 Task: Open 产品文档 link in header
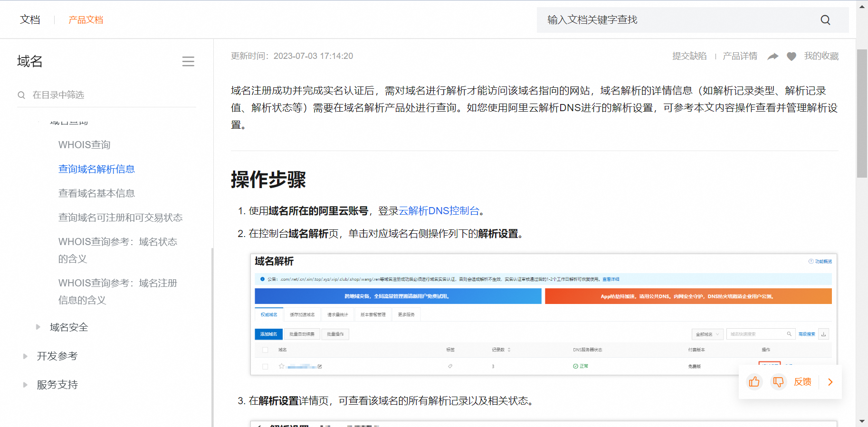point(86,19)
